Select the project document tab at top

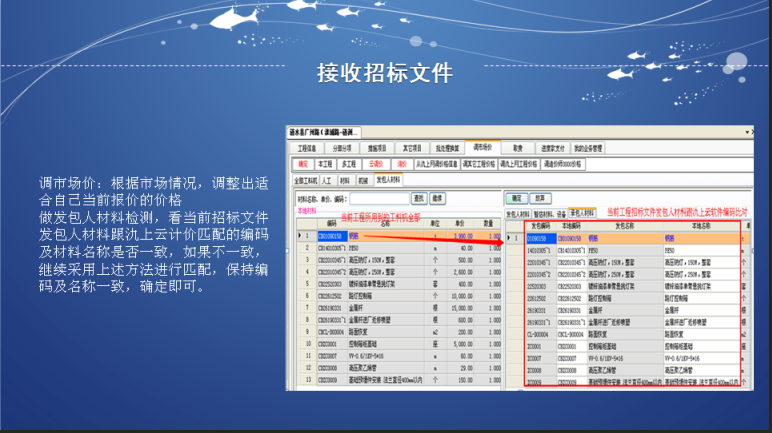324,133
